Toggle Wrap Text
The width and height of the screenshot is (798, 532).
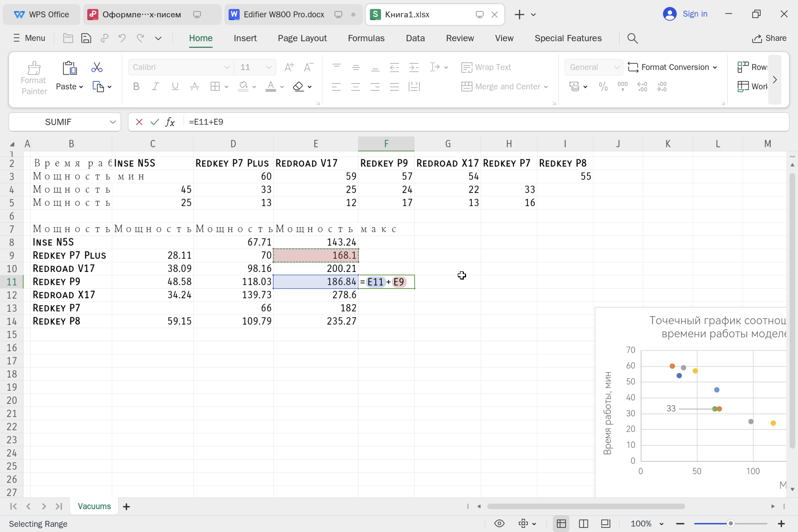tap(486, 67)
